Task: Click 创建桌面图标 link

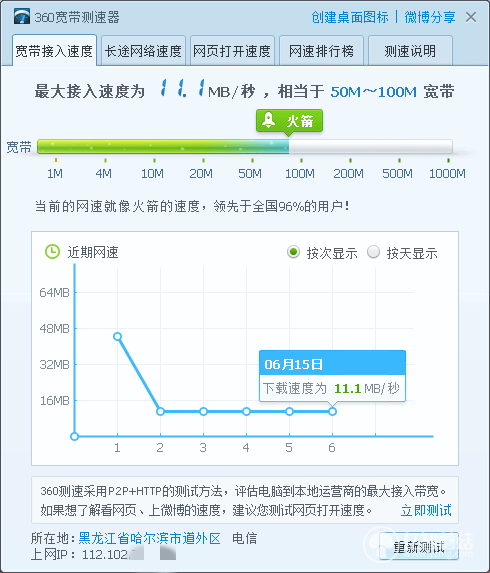Action: (x=350, y=17)
